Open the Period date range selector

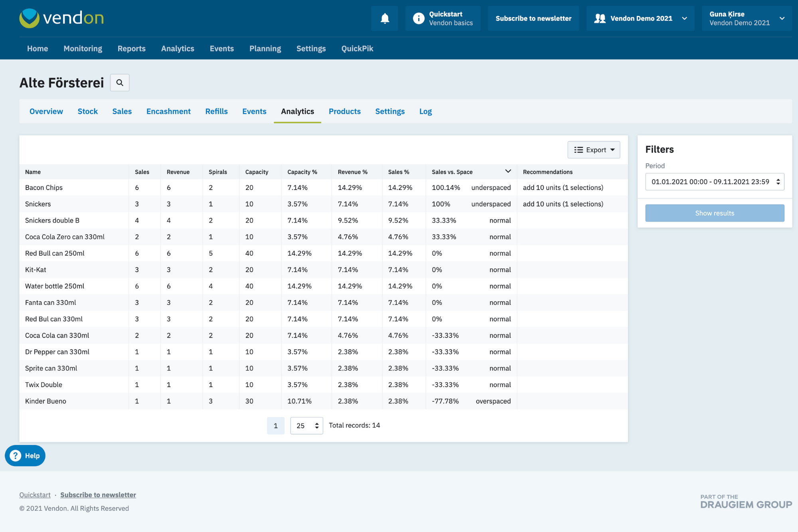(715, 182)
